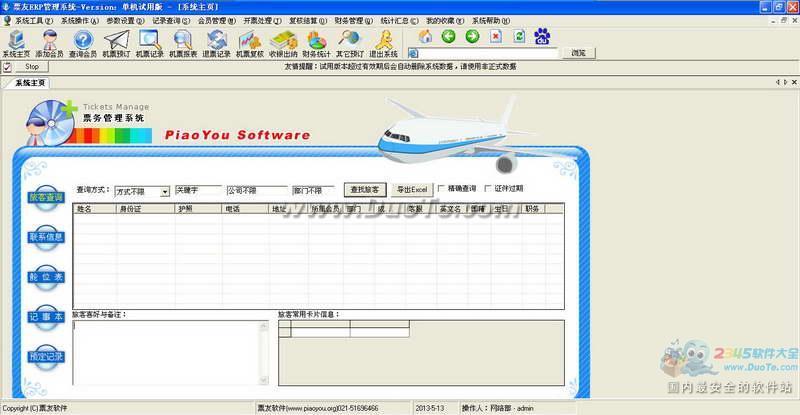The width and height of the screenshot is (800, 415).
Task: Click the Baidu paw icon
Action: (542, 36)
